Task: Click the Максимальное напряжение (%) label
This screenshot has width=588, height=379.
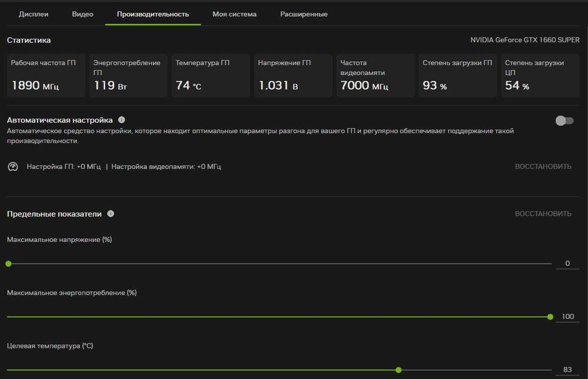Action: (59, 240)
